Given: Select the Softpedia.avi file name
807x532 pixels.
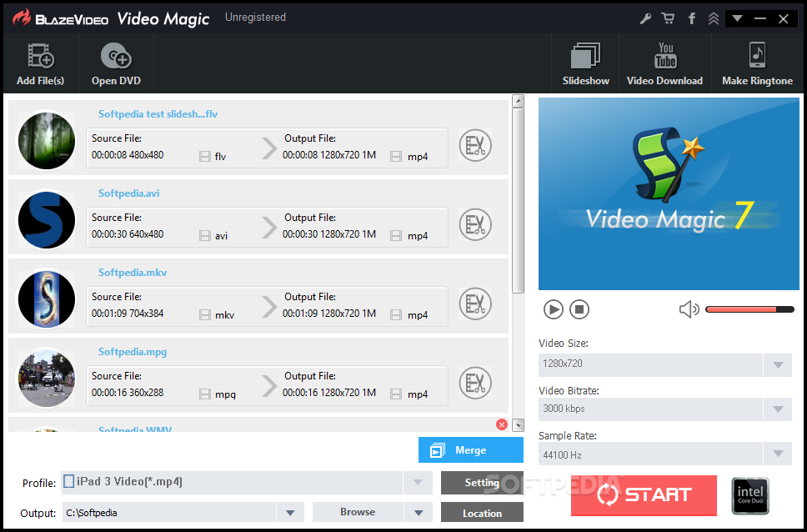Looking at the screenshot, I should coord(129,193).
